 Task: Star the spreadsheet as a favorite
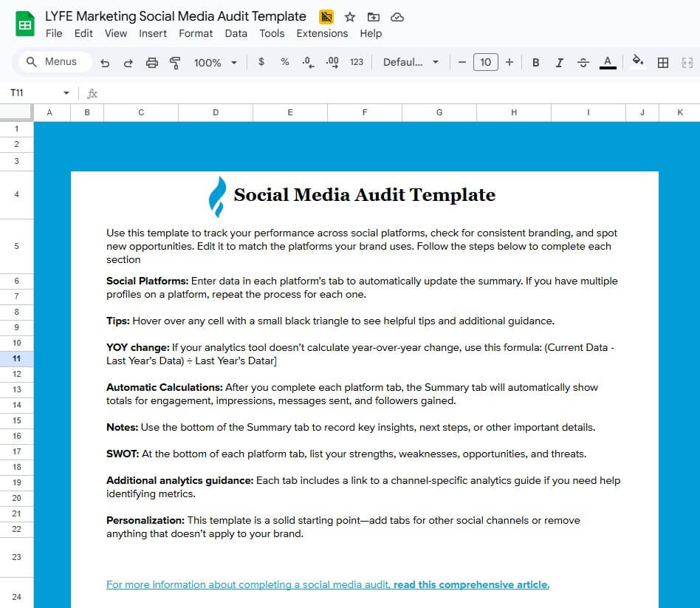pyautogui.click(x=349, y=16)
